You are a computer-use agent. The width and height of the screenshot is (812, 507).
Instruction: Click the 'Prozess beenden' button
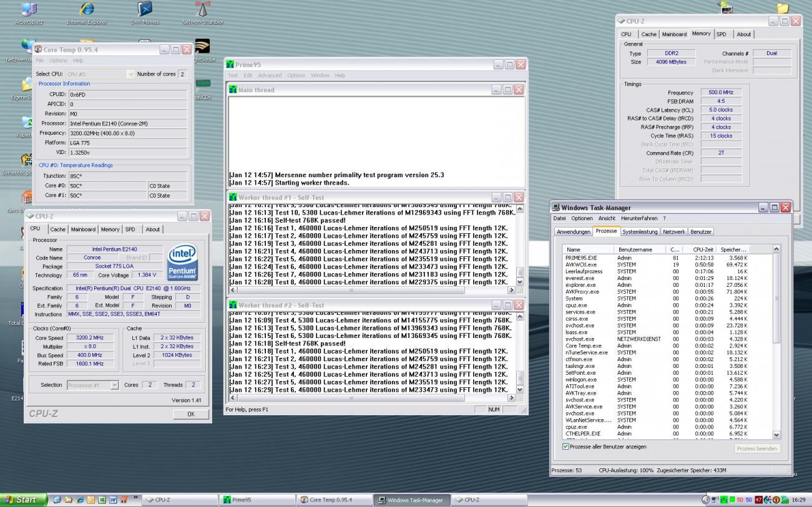756,448
